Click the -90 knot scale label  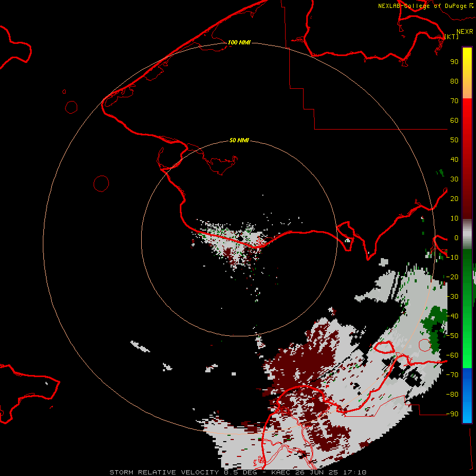(452, 414)
